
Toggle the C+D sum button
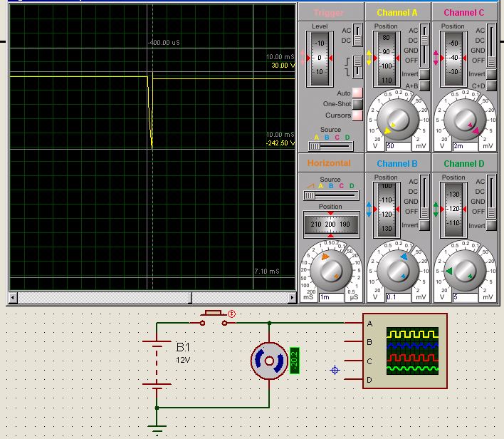[x=491, y=86]
